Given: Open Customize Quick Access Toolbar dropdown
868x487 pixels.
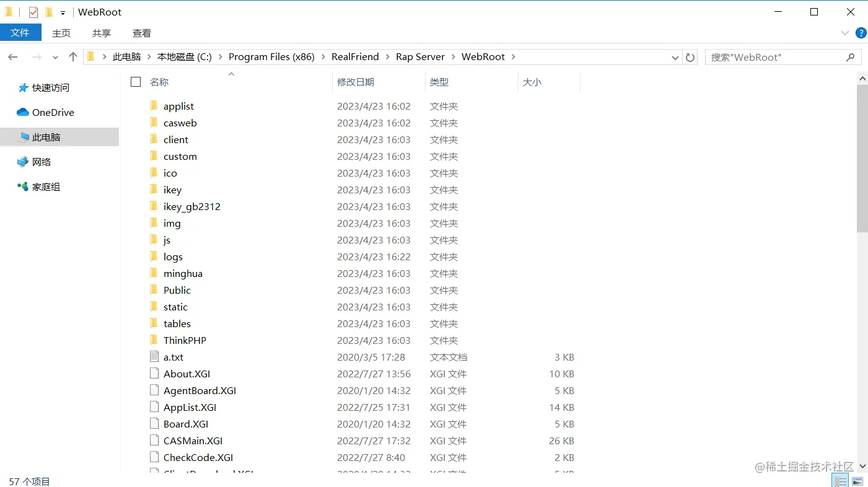Looking at the screenshot, I should click(63, 13).
